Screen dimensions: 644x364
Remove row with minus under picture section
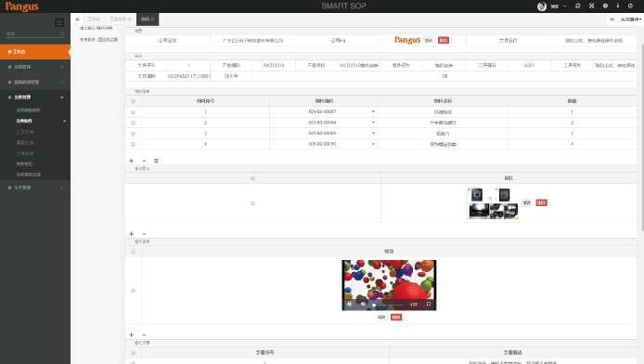pyautogui.click(x=144, y=234)
